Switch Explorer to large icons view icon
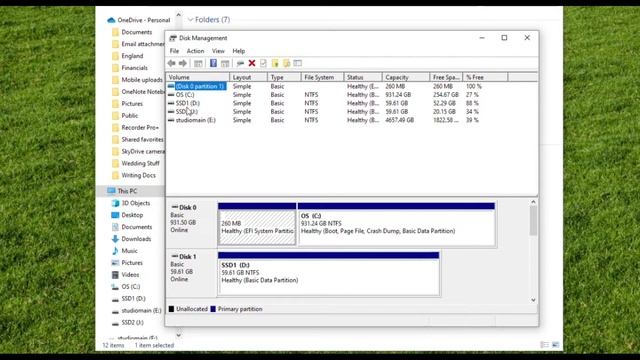 pos(555,345)
